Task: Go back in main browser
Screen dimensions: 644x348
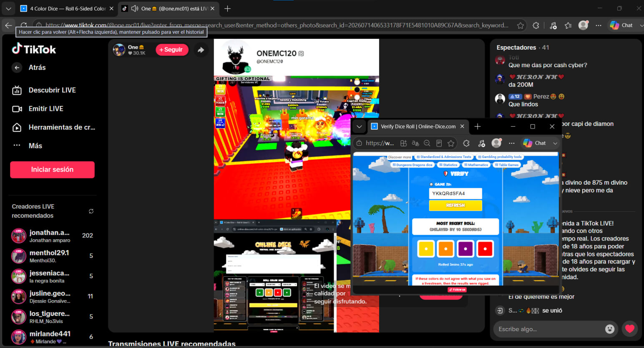Action: 8,25
